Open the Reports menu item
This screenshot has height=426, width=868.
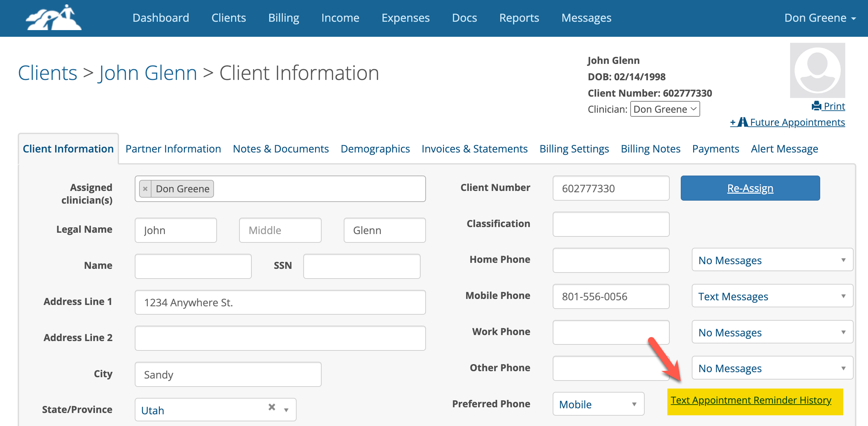click(519, 18)
